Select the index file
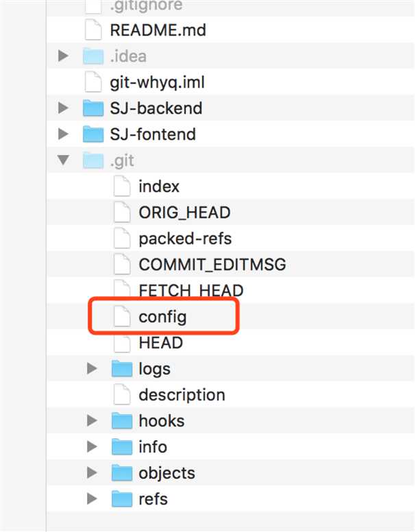This screenshot has width=415, height=532. click(159, 186)
